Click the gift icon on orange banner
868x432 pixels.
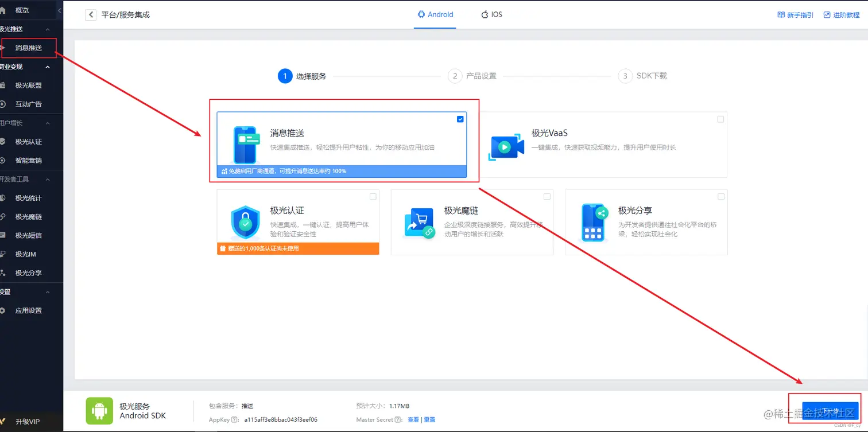(x=222, y=249)
